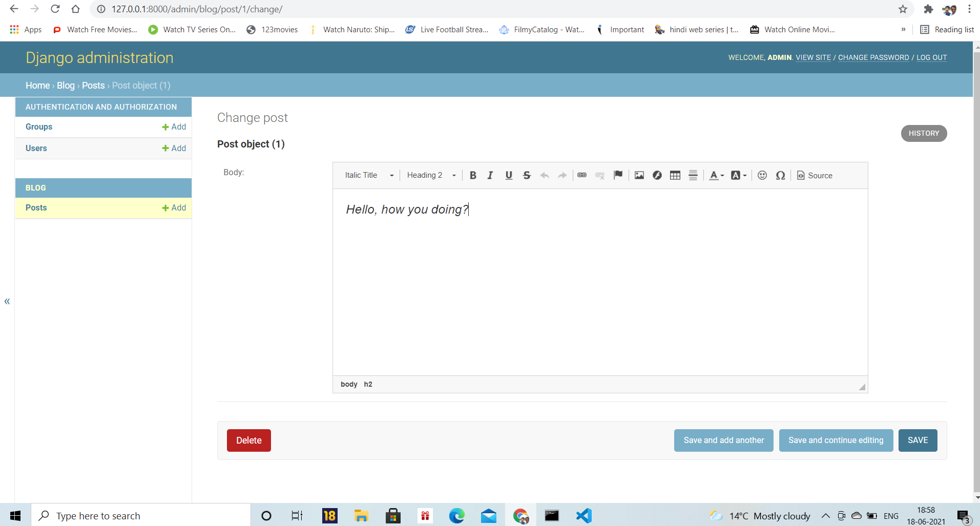
Task: Open the Italic Title styles dropdown
Action: point(368,175)
